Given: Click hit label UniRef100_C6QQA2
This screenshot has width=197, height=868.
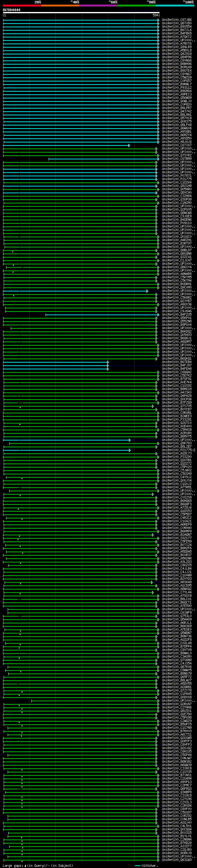Looking at the screenshot, I should [x=177, y=372].
